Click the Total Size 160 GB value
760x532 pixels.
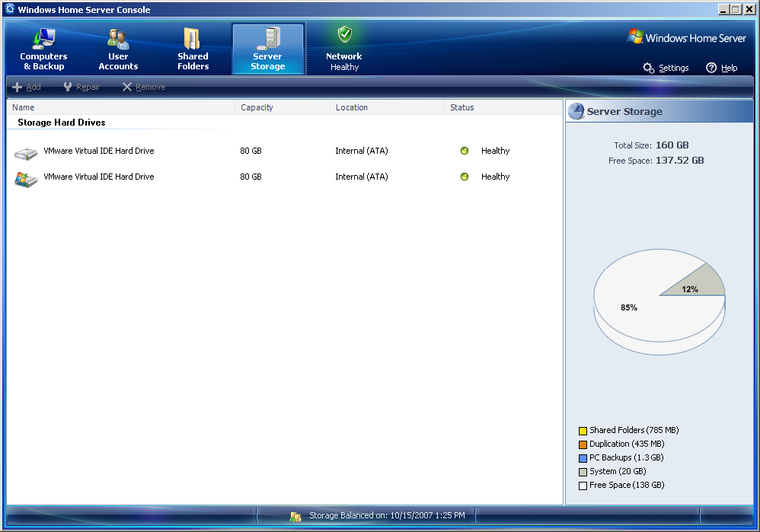tap(672, 145)
